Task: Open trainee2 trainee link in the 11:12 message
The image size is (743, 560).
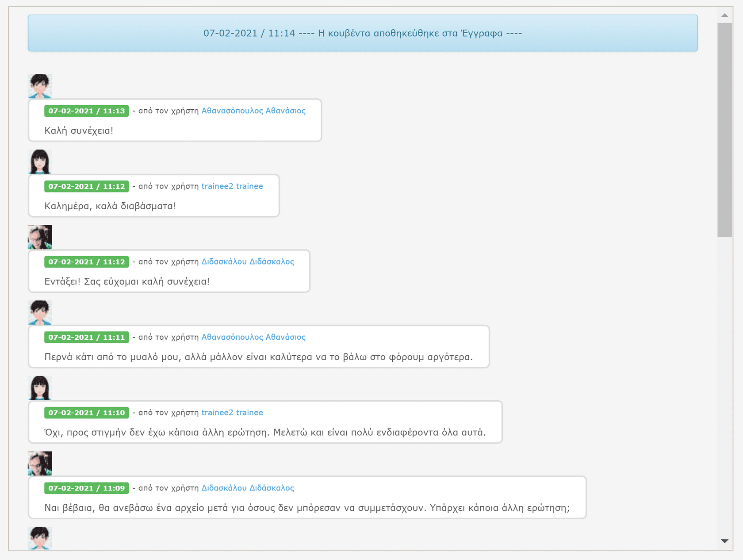Action: (232, 186)
